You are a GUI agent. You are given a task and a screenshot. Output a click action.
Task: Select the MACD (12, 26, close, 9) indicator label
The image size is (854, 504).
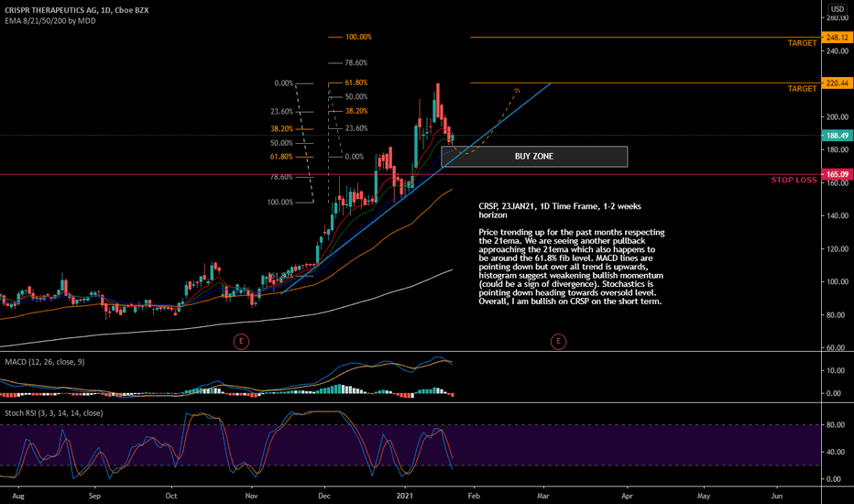45,362
